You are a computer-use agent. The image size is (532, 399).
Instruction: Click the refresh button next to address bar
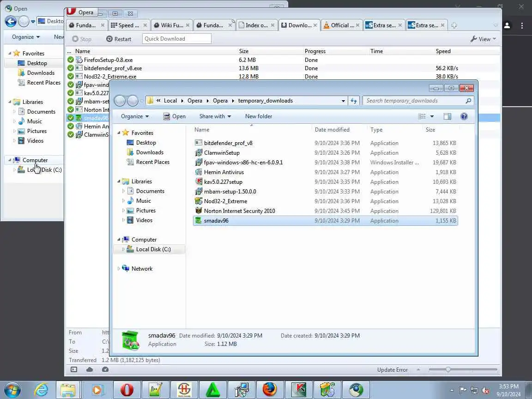click(x=354, y=101)
